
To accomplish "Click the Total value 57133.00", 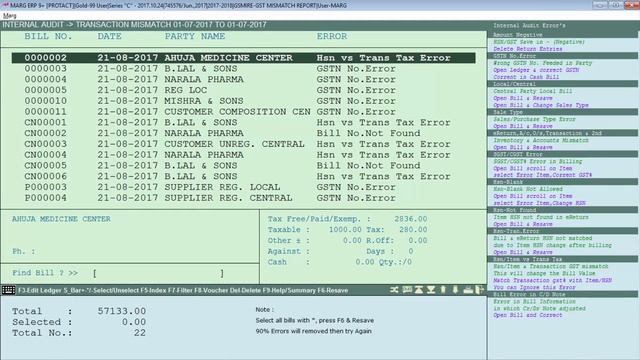I will click(x=122, y=311).
